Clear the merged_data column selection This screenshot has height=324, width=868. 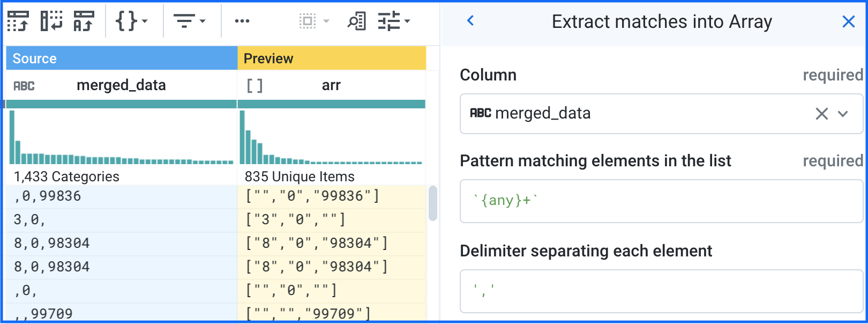tap(821, 114)
